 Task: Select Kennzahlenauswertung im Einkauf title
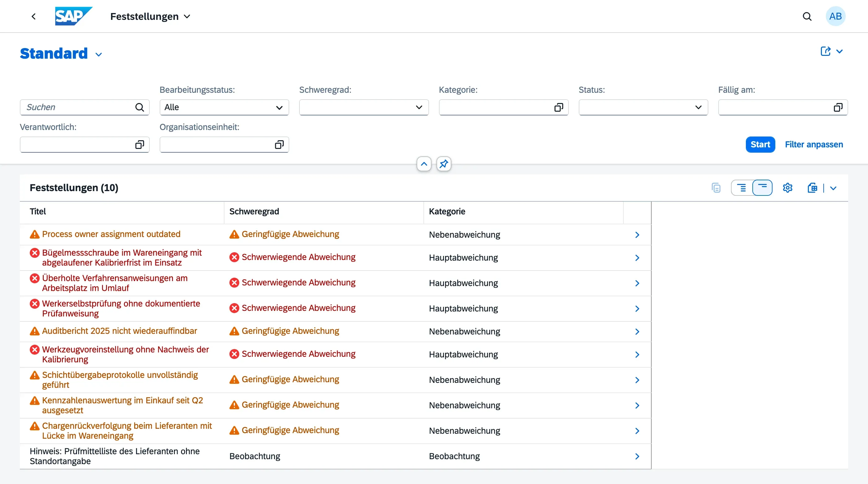tap(123, 406)
